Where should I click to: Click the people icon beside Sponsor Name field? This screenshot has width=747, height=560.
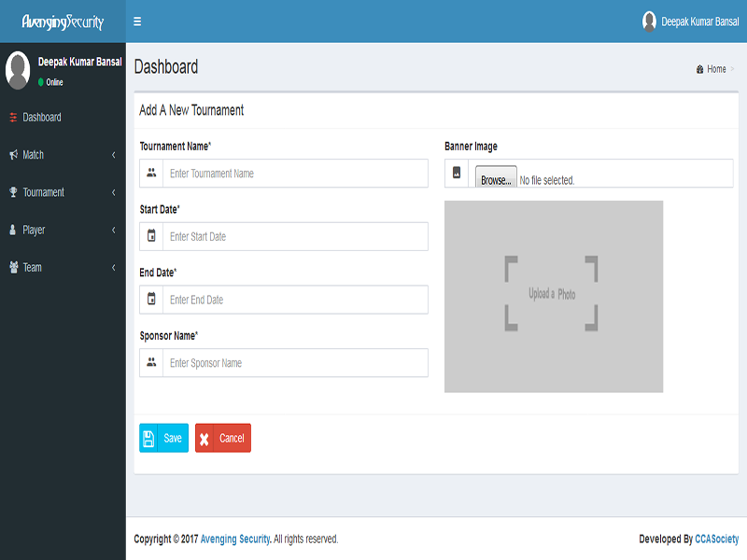151,362
